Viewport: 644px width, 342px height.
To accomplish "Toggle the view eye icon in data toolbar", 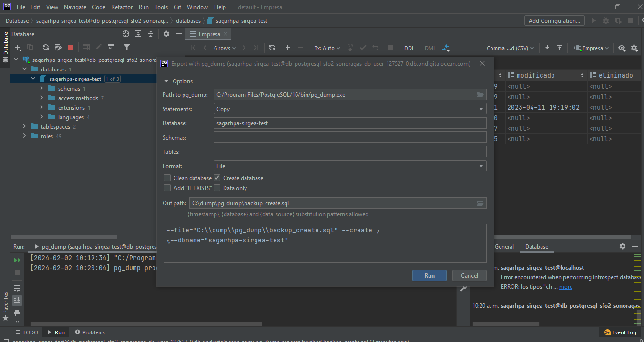I will (622, 48).
